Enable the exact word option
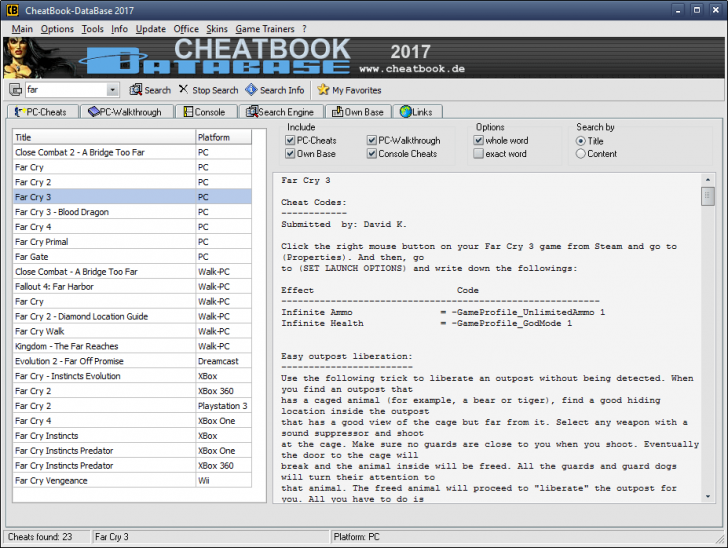The height and width of the screenshot is (548, 728). [x=479, y=154]
